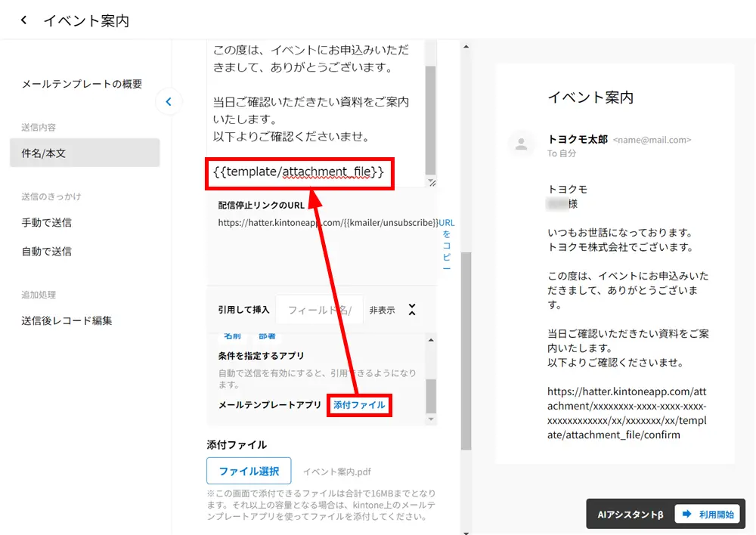Click the main editor panel scrollbar thumb
756x535 pixels.
point(466,351)
